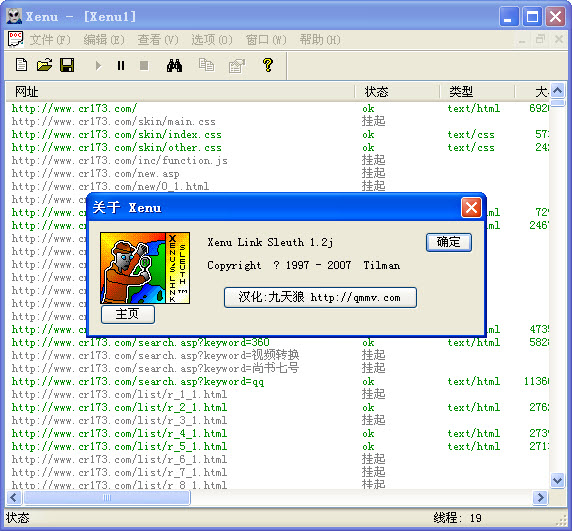Click the yellow question mark Help icon

(x=268, y=65)
